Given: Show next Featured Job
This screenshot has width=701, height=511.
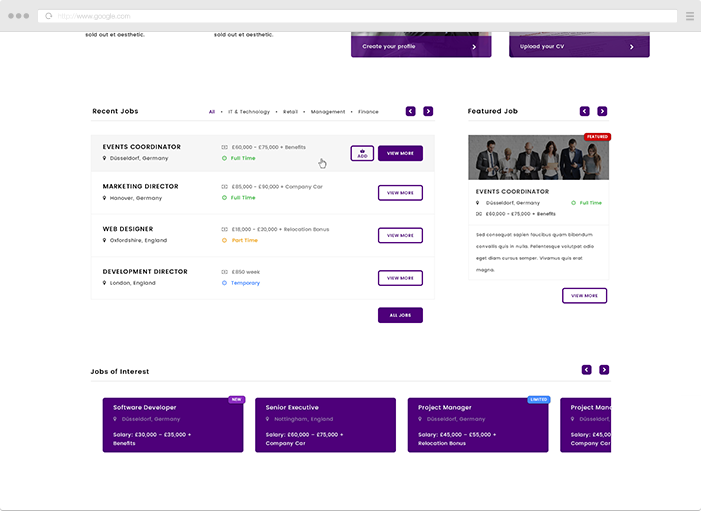Looking at the screenshot, I should pyautogui.click(x=602, y=111).
